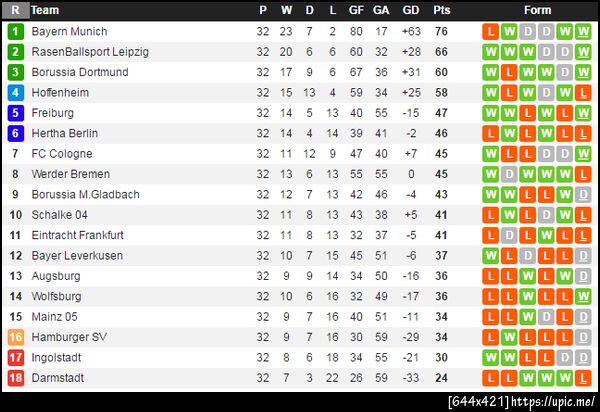Click the Form column header
600x412 pixels.
(537, 10)
